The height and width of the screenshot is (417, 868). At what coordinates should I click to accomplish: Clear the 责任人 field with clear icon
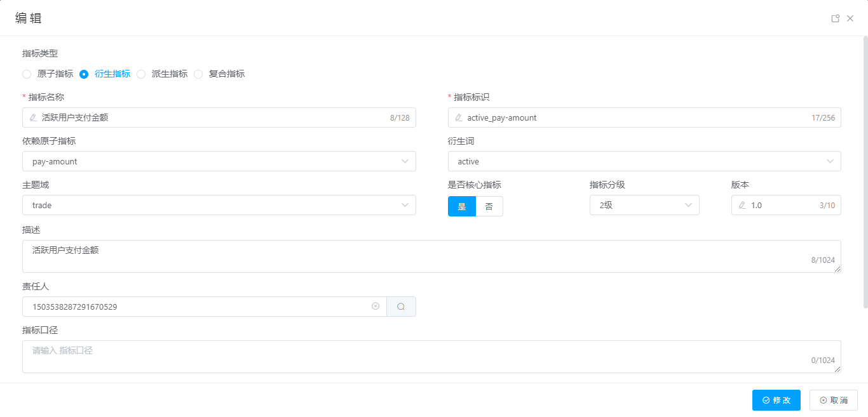tap(376, 307)
